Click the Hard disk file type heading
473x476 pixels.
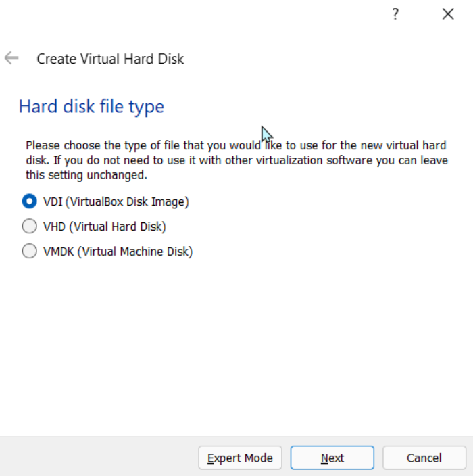[x=91, y=107]
